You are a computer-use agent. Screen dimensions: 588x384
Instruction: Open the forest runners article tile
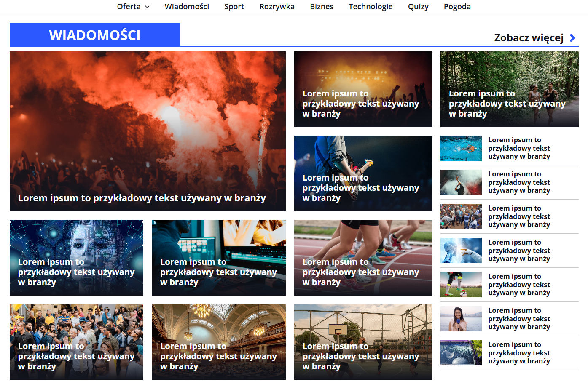point(509,89)
